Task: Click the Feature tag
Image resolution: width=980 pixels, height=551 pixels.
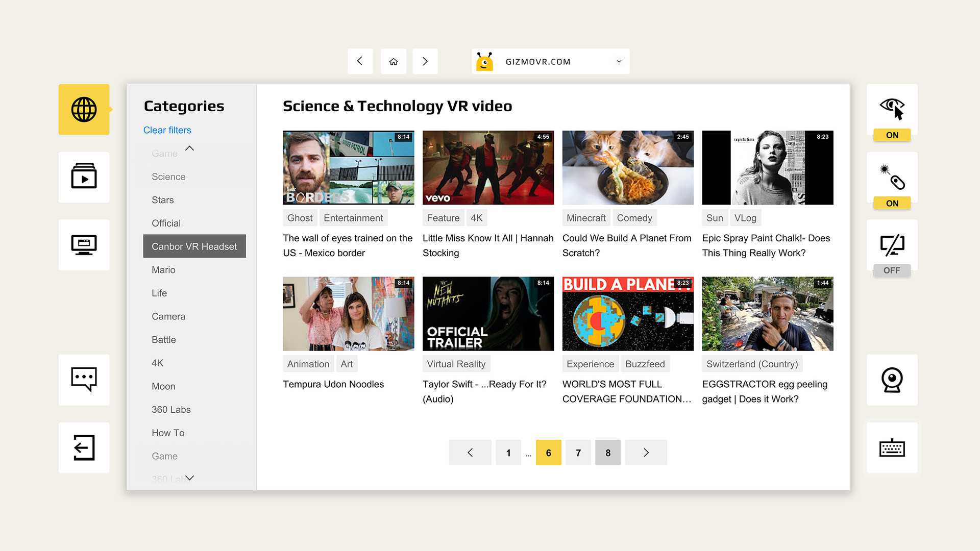Action: [x=443, y=218]
